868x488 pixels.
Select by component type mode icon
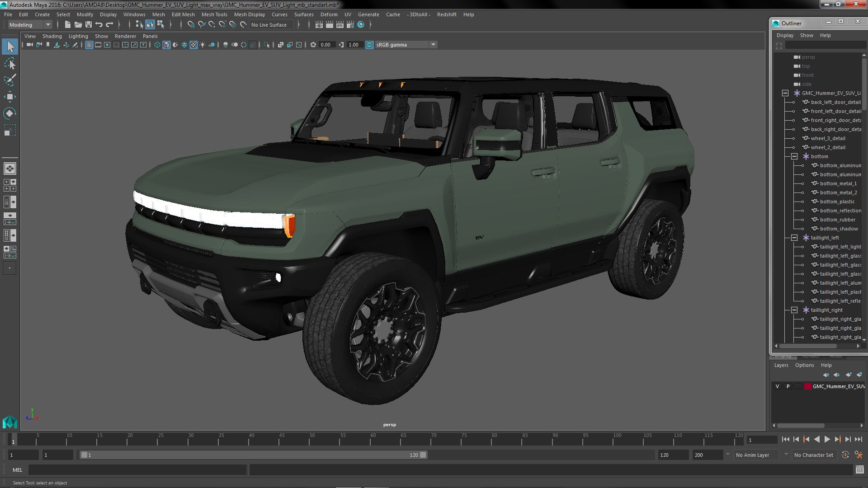coord(160,25)
